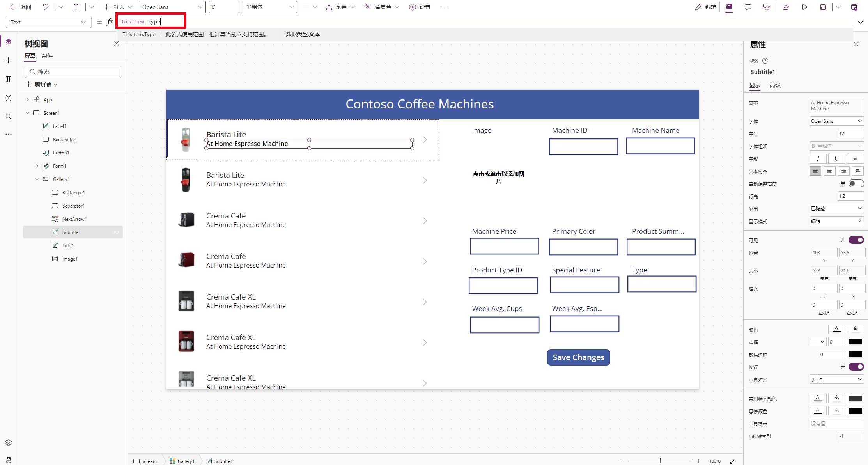Select center text alignment in properties
Image resolution: width=868 pixels, height=465 pixels.
(x=829, y=171)
